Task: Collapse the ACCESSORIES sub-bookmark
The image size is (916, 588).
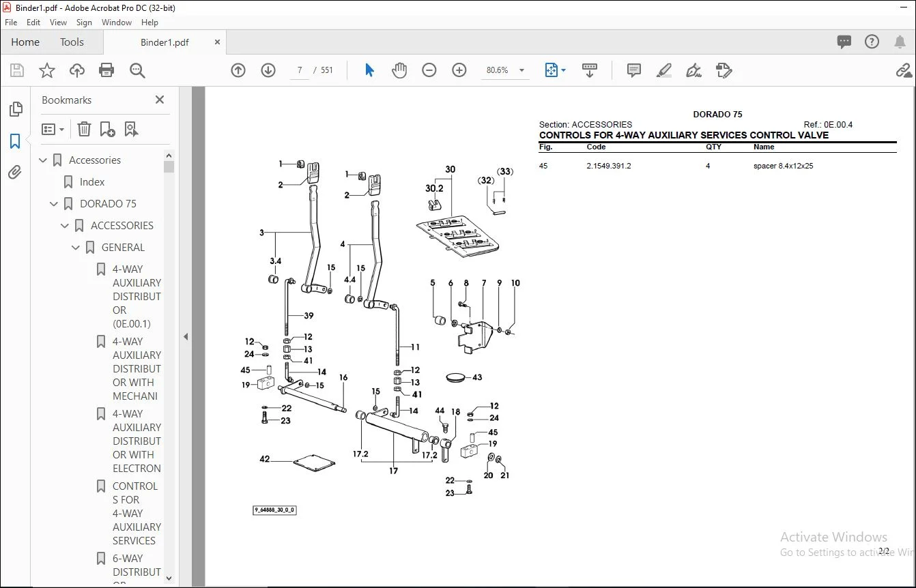Action: point(66,226)
